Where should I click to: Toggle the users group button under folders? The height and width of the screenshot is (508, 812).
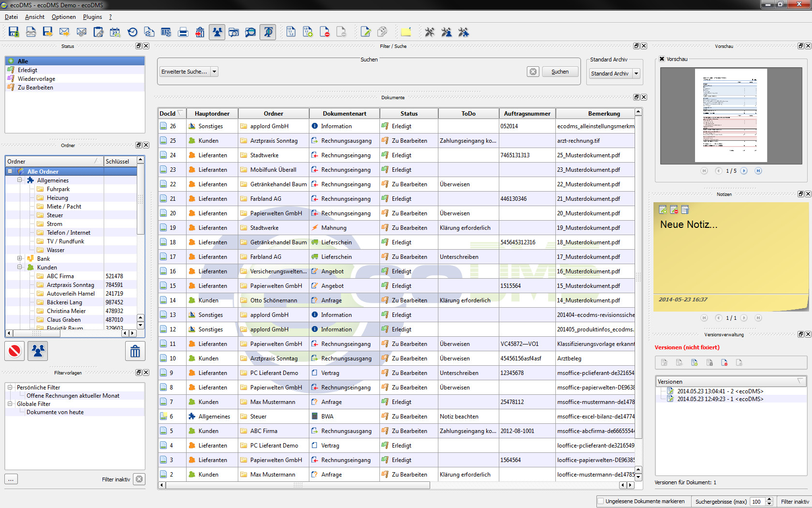(38, 351)
